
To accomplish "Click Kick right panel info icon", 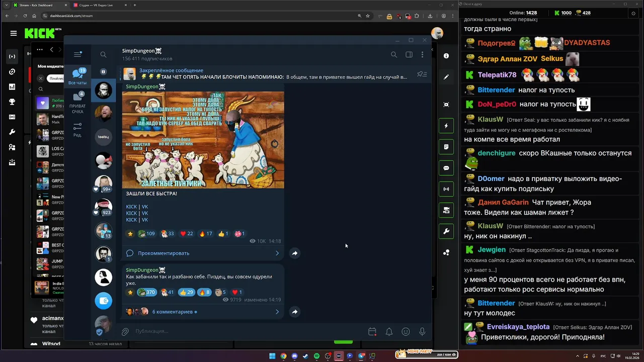I will (x=446, y=56).
